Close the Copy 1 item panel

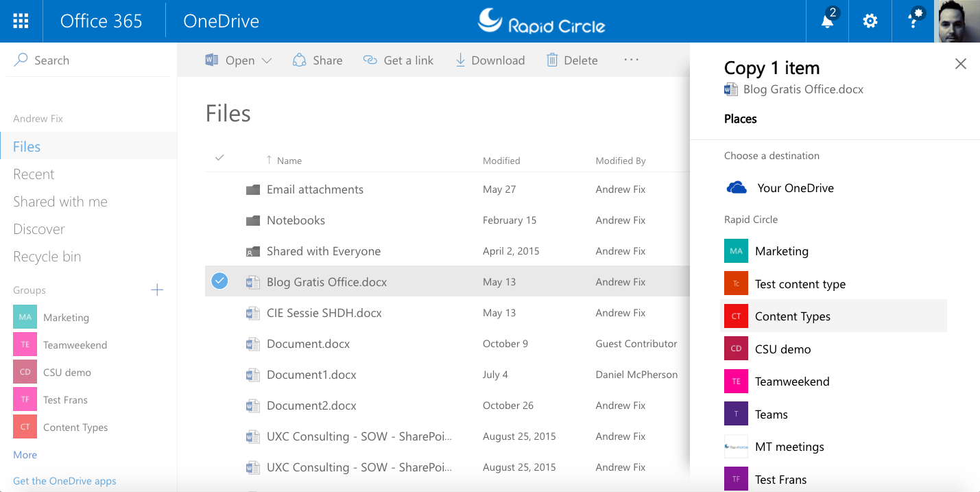(x=961, y=64)
